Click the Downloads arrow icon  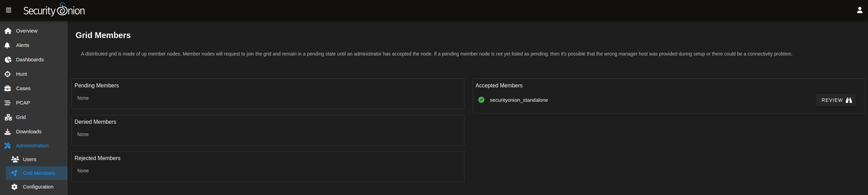(8, 132)
